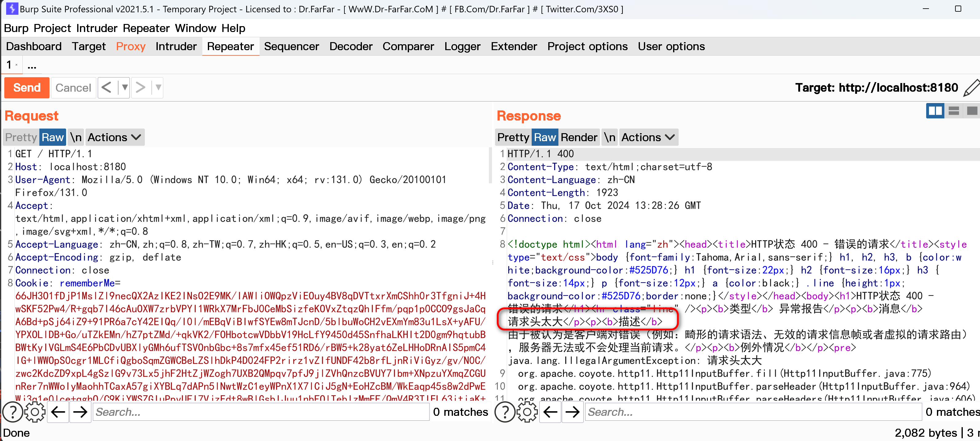Open the Repeater menu in menu bar
980x441 pixels.
[146, 28]
